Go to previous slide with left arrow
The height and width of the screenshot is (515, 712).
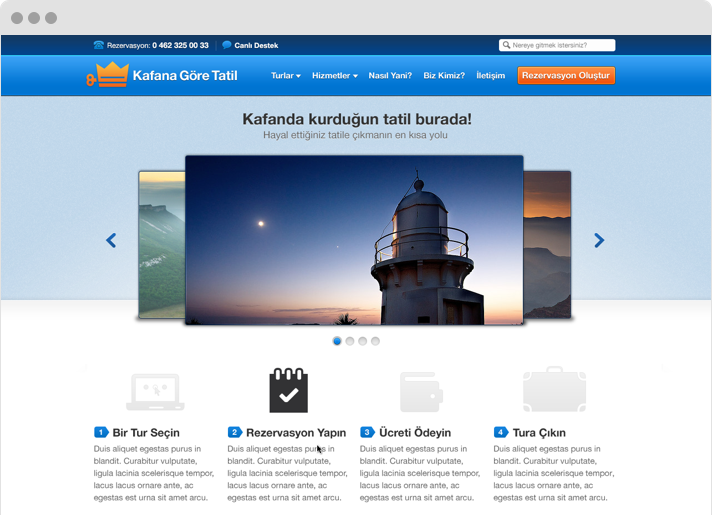coord(111,240)
